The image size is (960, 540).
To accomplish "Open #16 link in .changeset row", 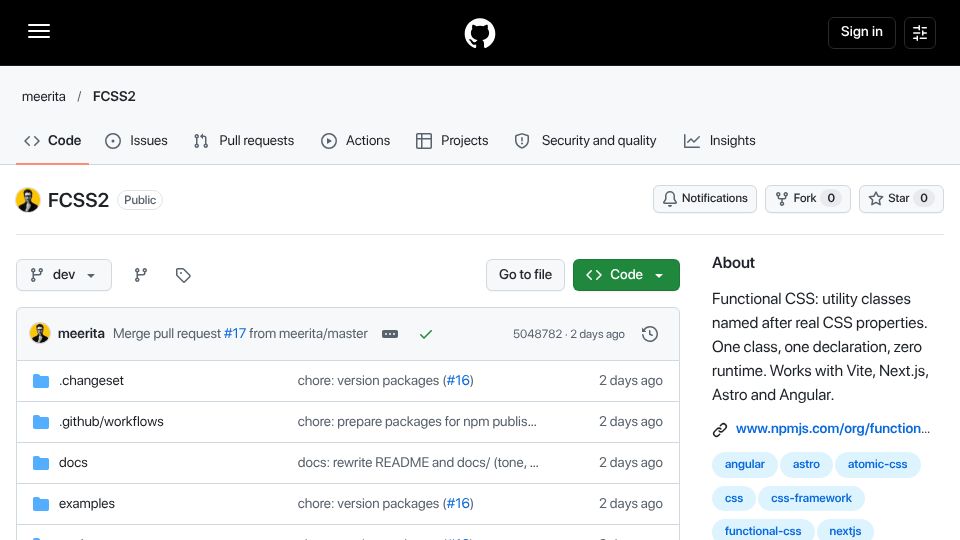I will tap(458, 381).
